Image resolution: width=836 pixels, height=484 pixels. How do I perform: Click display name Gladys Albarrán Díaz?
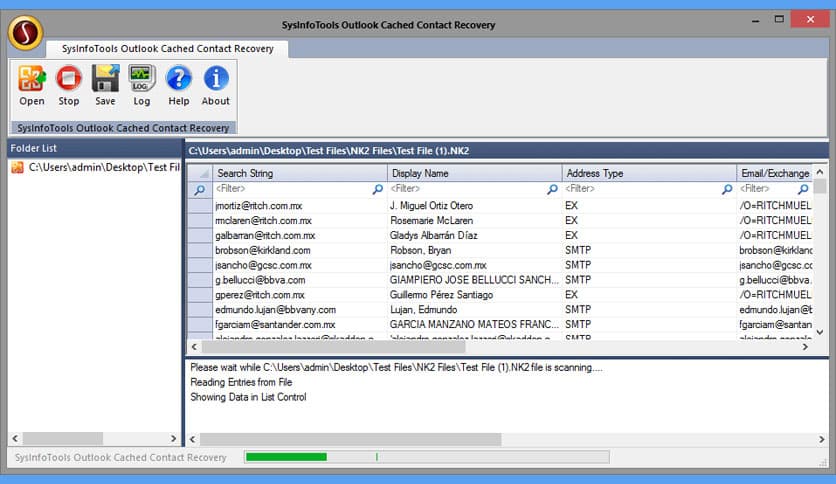point(433,236)
